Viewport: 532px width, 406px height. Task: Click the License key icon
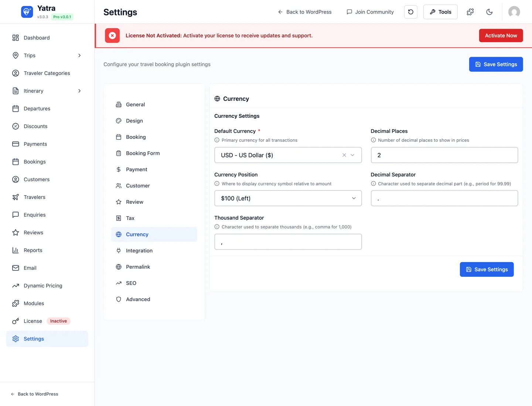click(16, 321)
